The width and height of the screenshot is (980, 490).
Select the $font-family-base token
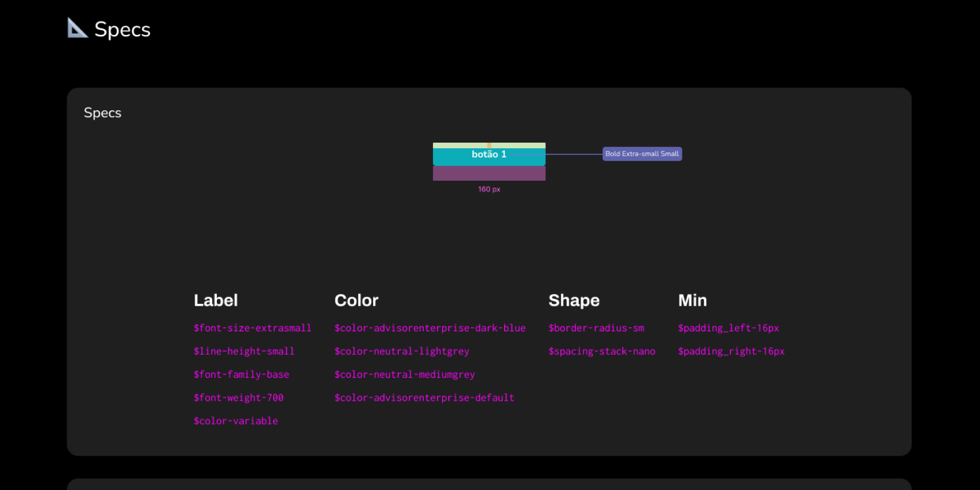click(x=241, y=375)
